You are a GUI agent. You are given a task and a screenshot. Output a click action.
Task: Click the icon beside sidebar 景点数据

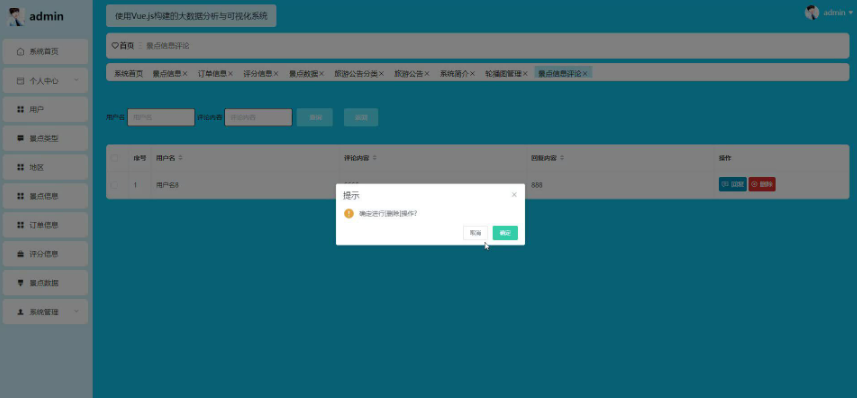pos(21,283)
